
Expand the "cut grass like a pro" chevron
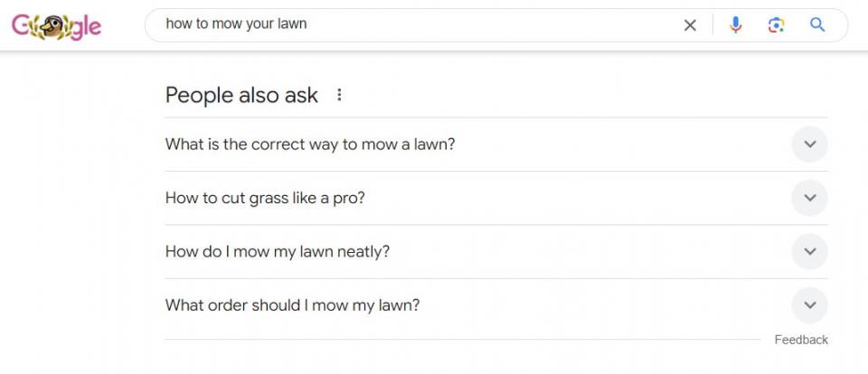[809, 198]
